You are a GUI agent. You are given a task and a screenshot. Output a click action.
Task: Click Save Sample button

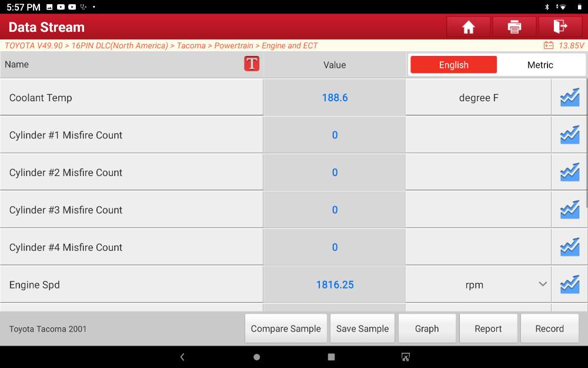362,329
